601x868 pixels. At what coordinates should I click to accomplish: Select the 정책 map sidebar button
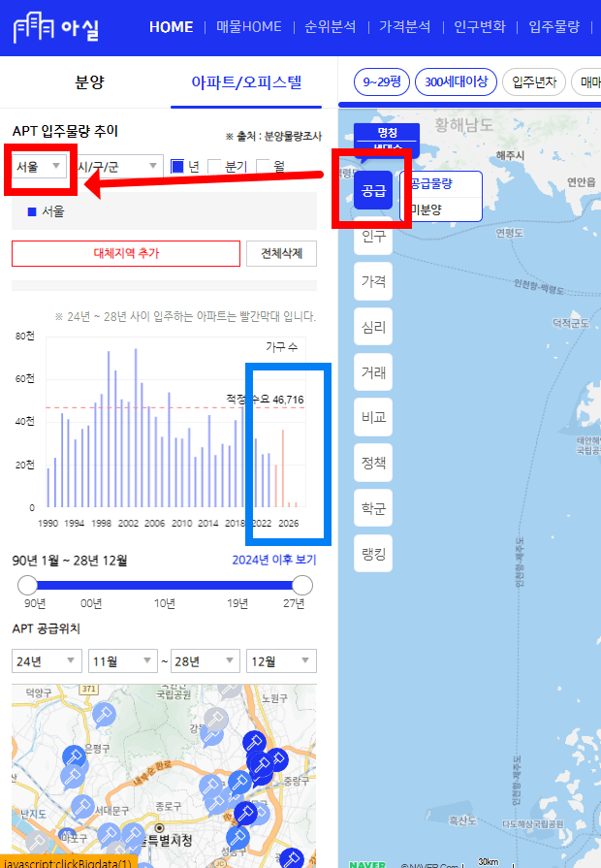[373, 463]
